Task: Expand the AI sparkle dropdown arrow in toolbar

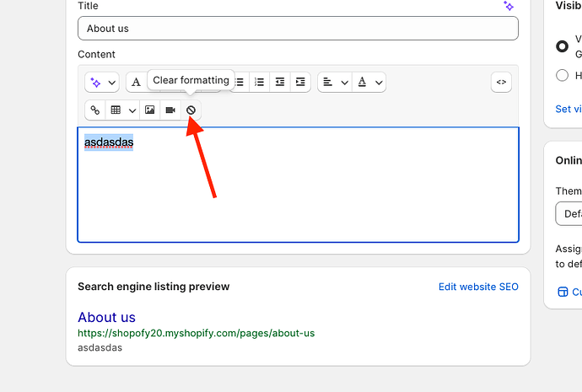Action: click(x=111, y=83)
